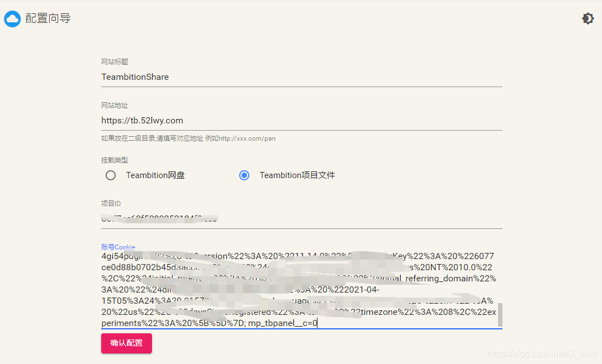Edit the 网站地址 field with https://tb.52lwy.com
Image resolution: width=602 pixels, height=364 pixels.
click(x=302, y=121)
